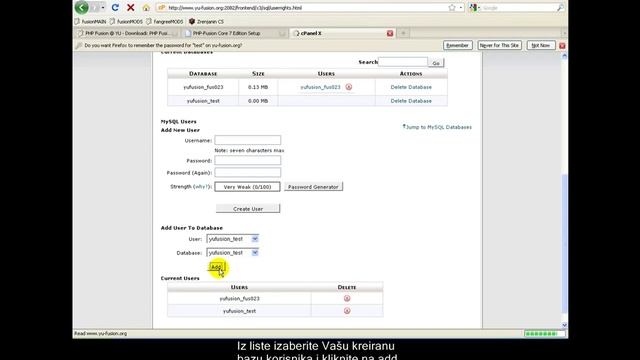Screen dimensions: 640x360
Task: Click Add to assign user to database
Action: (216, 267)
